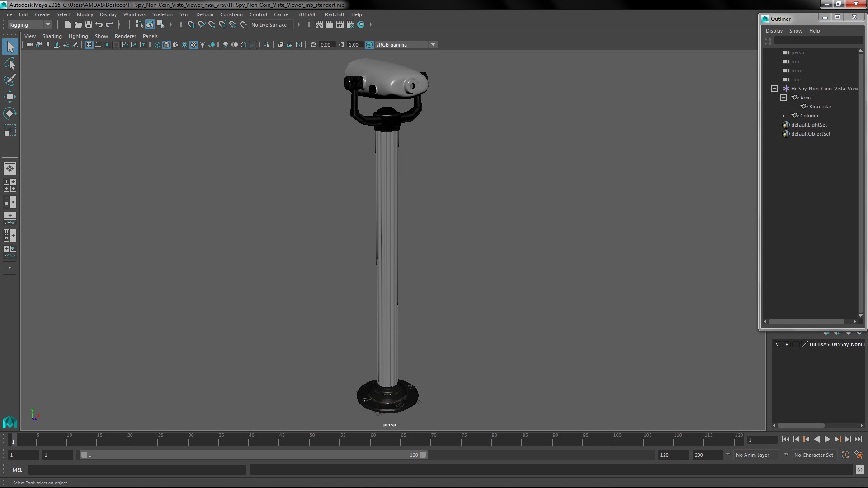Open Outliner Display menu

[x=774, y=31]
